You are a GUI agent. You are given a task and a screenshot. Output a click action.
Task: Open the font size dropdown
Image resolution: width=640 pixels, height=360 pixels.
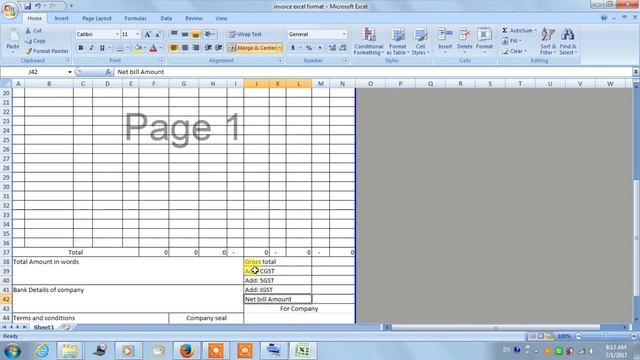point(138,34)
